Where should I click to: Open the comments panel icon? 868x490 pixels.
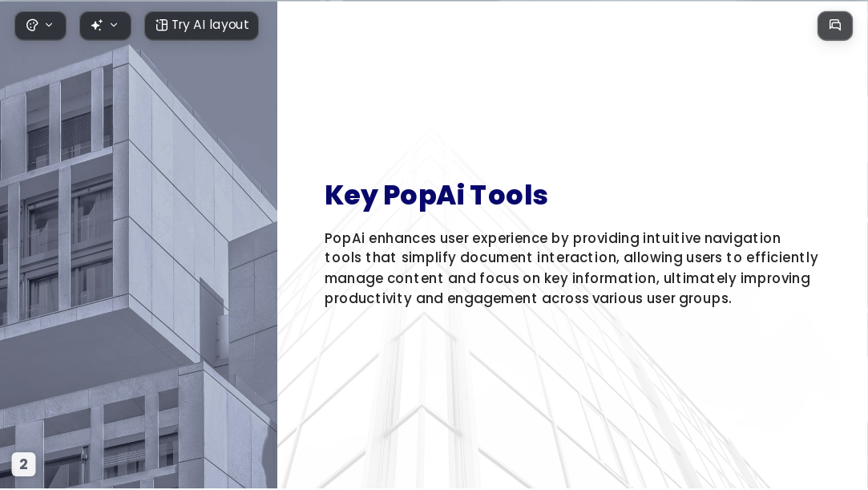point(835,26)
